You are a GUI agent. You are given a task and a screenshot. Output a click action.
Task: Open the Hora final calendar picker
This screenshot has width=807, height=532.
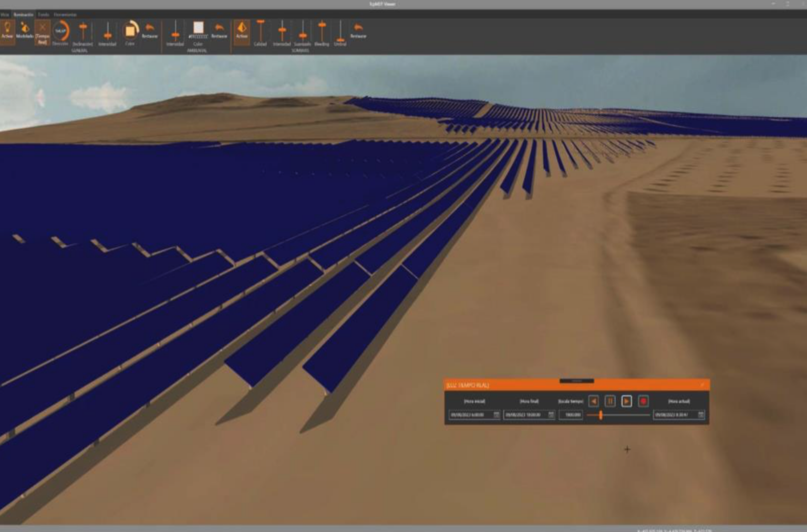pos(551,415)
